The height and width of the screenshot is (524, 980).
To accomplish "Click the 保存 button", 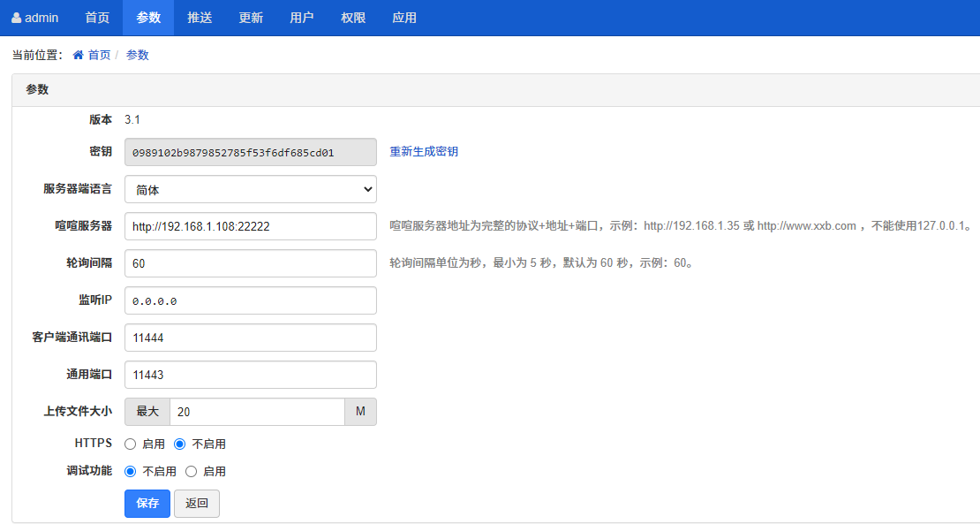I will [x=147, y=504].
